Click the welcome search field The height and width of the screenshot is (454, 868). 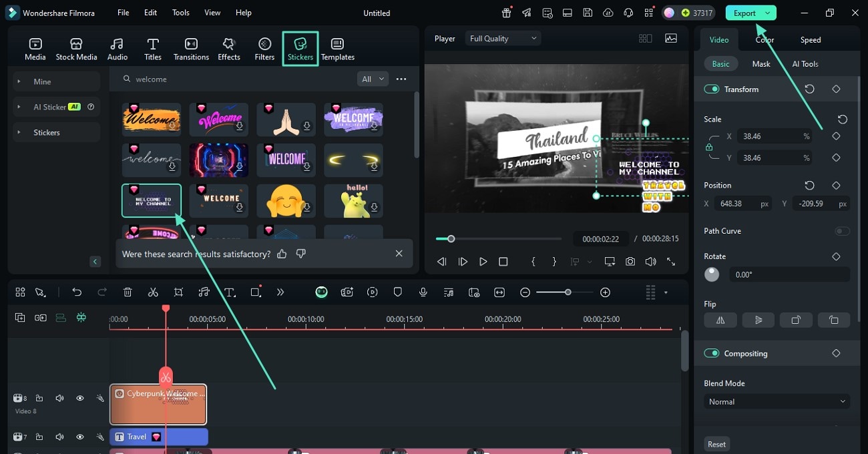[237, 79]
